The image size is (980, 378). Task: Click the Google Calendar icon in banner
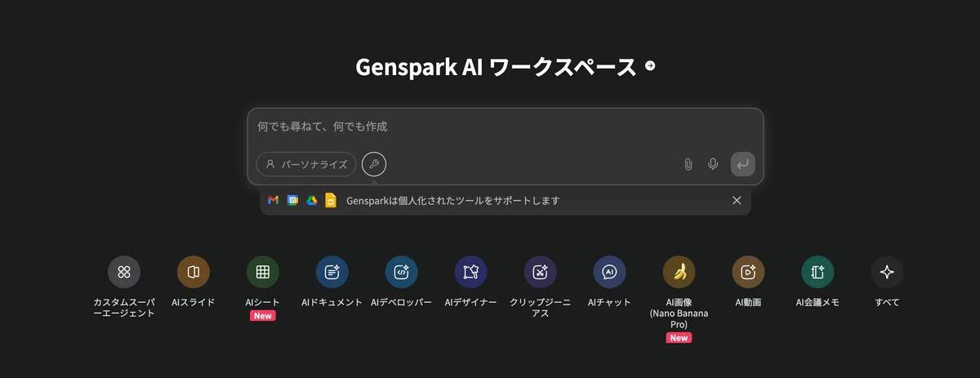292,200
